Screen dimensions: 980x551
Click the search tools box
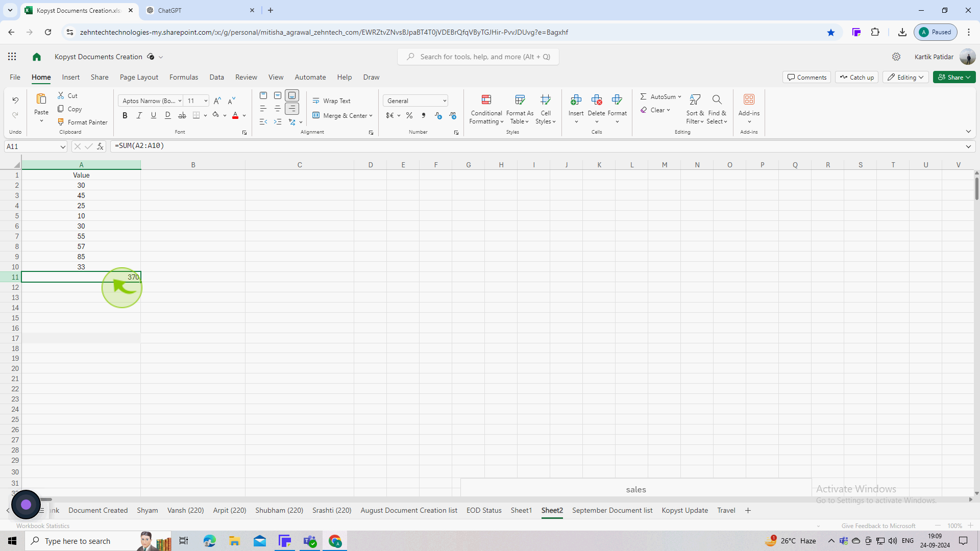(x=478, y=57)
